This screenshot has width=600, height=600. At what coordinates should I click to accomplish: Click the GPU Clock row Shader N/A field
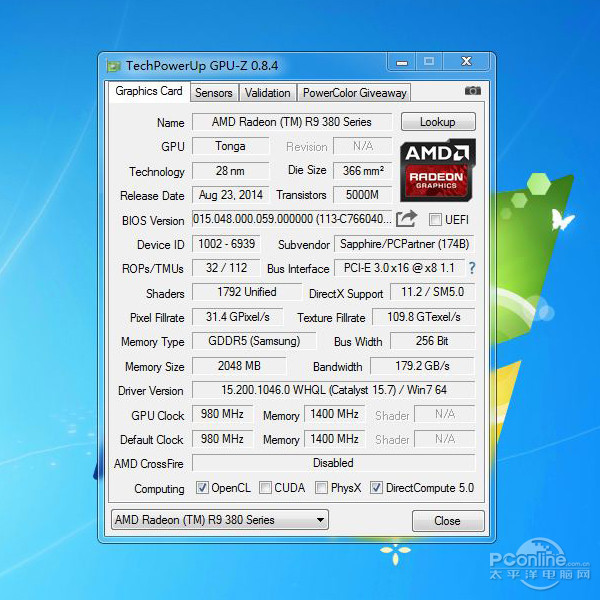coord(445,414)
